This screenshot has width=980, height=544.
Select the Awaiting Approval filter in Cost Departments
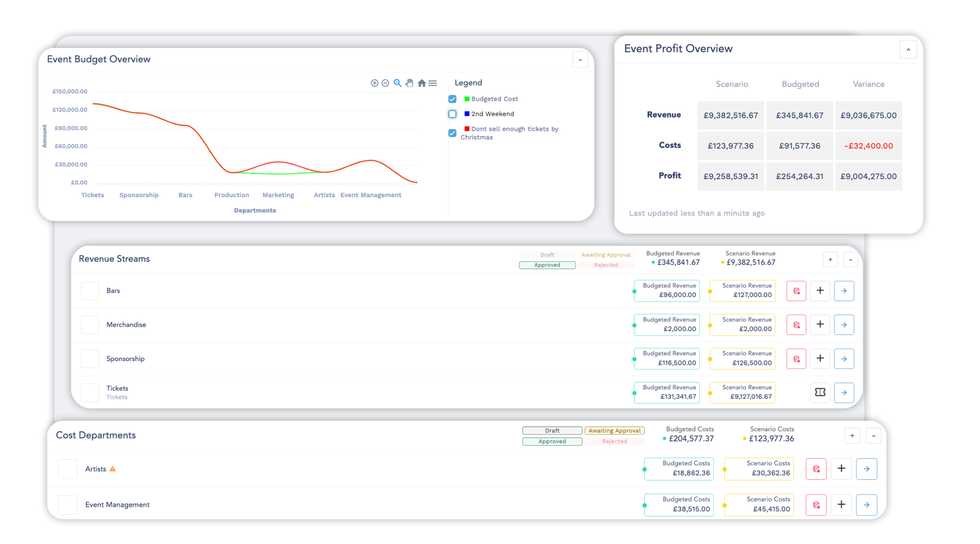614,430
